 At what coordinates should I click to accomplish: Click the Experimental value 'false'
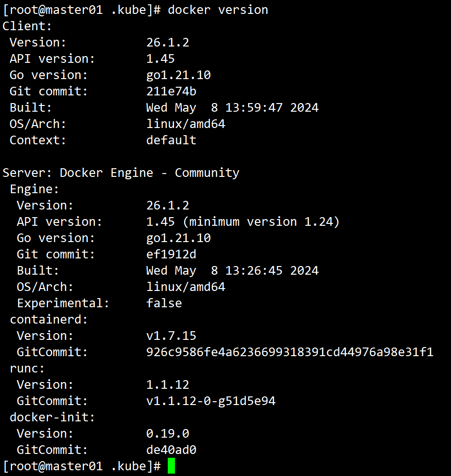164,303
